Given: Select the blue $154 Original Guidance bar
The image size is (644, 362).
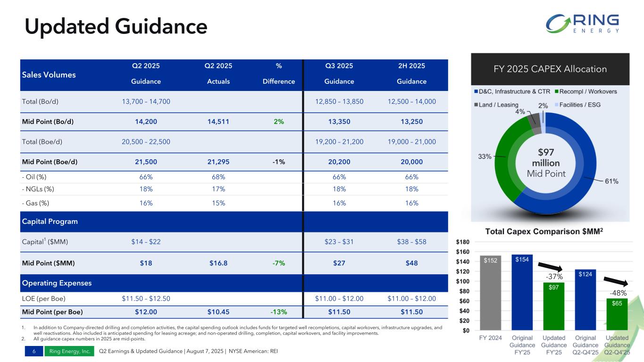Looking at the screenshot, I should click(522, 292).
